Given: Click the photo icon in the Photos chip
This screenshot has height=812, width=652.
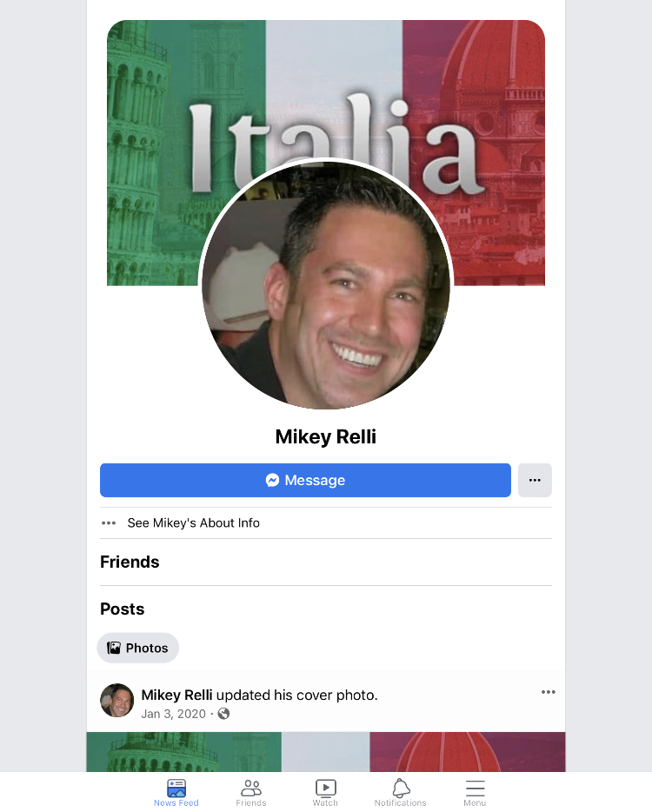Looking at the screenshot, I should [x=113, y=648].
